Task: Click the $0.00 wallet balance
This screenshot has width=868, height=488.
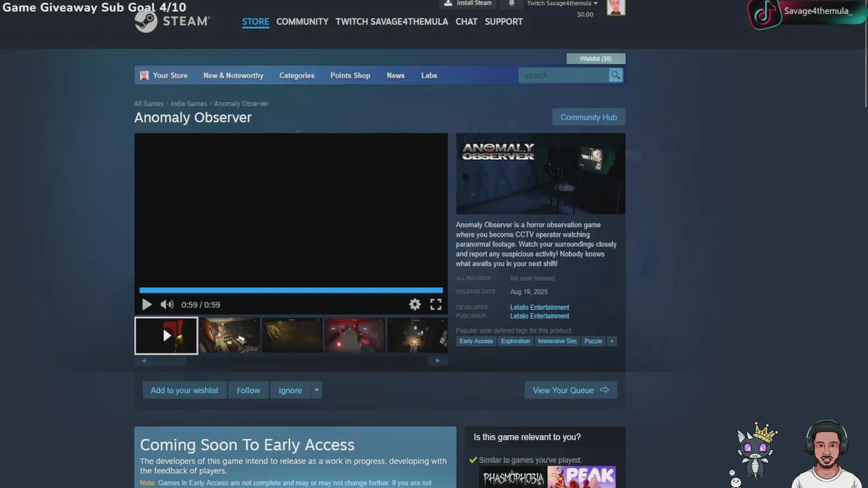Action: [x=585, y=14]
